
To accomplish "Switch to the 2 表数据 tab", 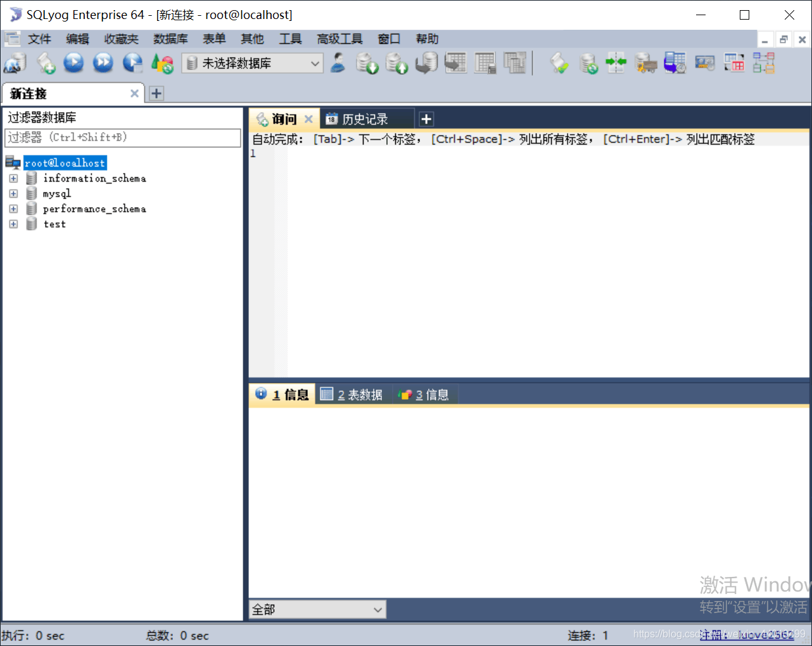I will point(352,395).
